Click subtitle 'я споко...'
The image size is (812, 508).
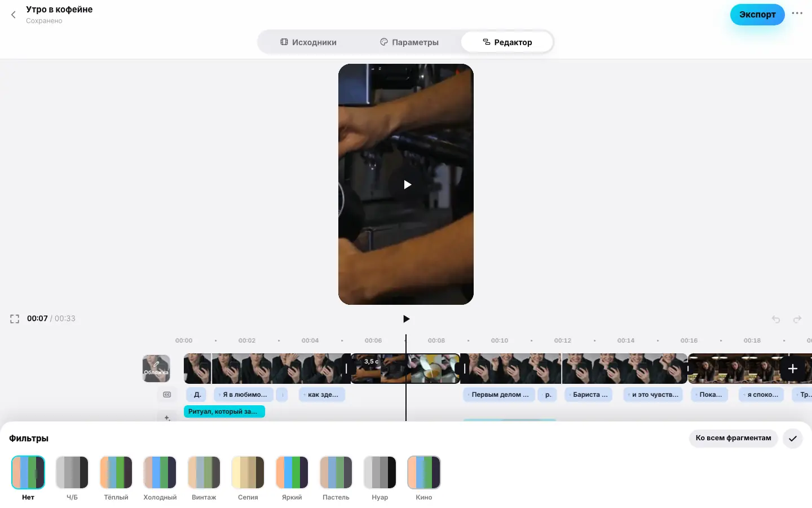(762, 395)
